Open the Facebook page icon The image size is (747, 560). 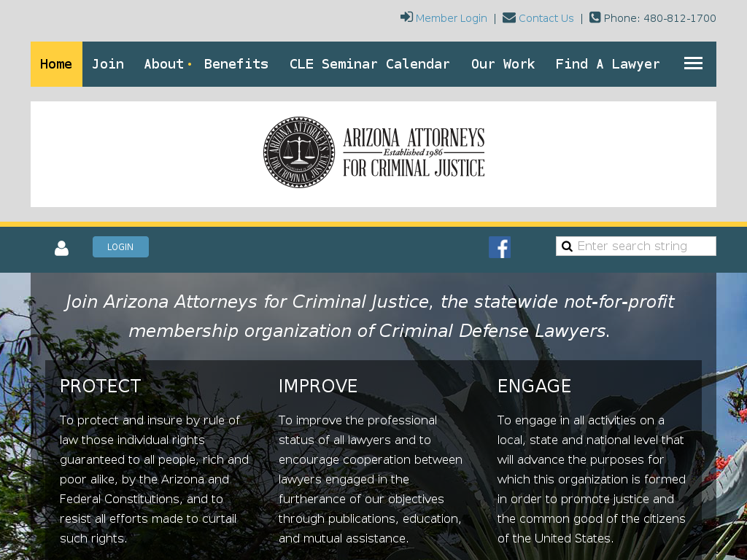[500, 247]
